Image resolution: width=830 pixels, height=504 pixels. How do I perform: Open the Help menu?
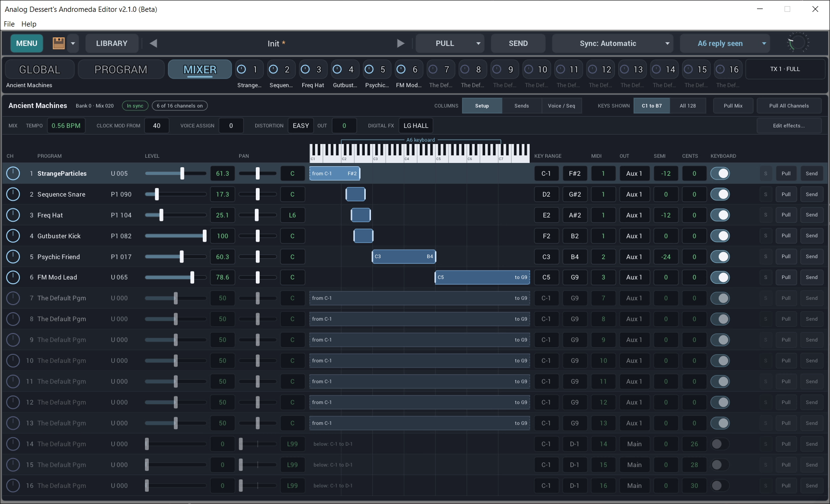(x=29, y=24)
